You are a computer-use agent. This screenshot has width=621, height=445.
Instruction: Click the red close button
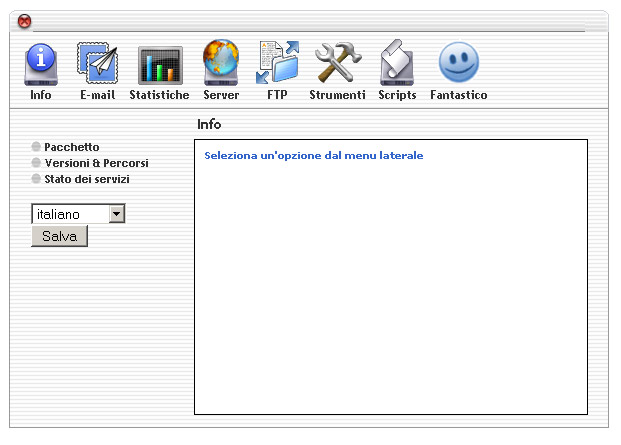tap(25, 21)
